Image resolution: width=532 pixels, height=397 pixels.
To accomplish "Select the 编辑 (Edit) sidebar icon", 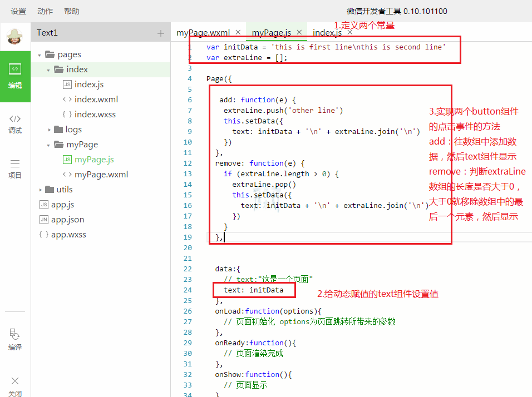I will point(15,76).
